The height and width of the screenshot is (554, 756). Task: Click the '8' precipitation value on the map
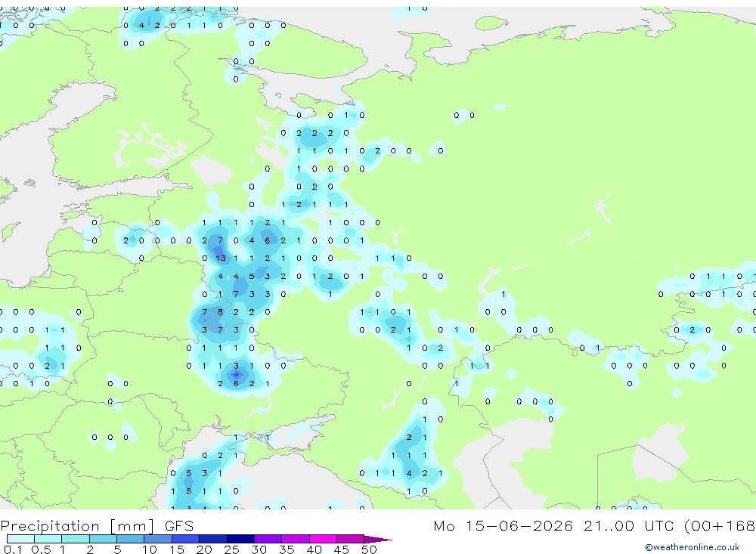[220, 312]
